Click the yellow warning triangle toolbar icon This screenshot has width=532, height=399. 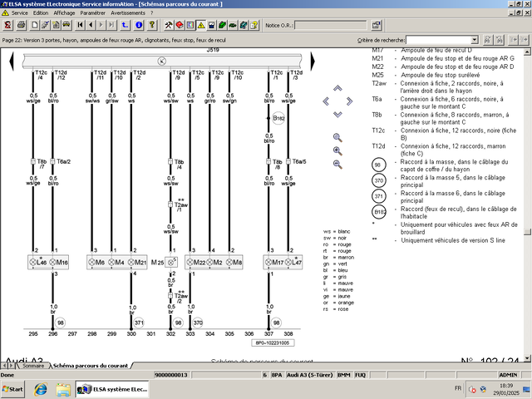201,26
